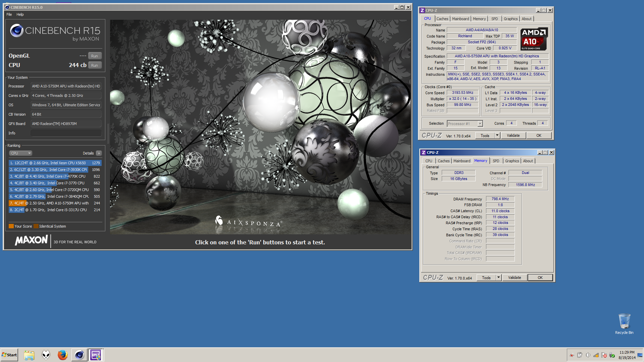Switch to SPD tab in Memory CPU-Z window
Viewport: 644px width, 362px height.
click(x=496, y=161)
